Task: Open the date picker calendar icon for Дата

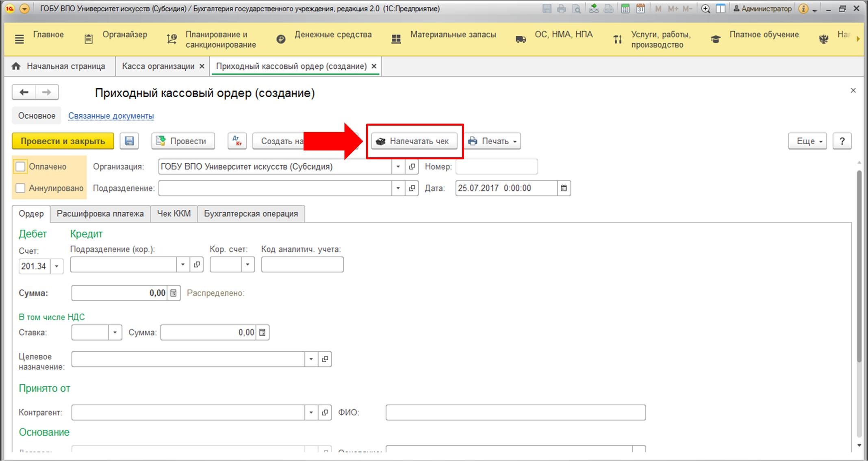Action: pos(564,188)
